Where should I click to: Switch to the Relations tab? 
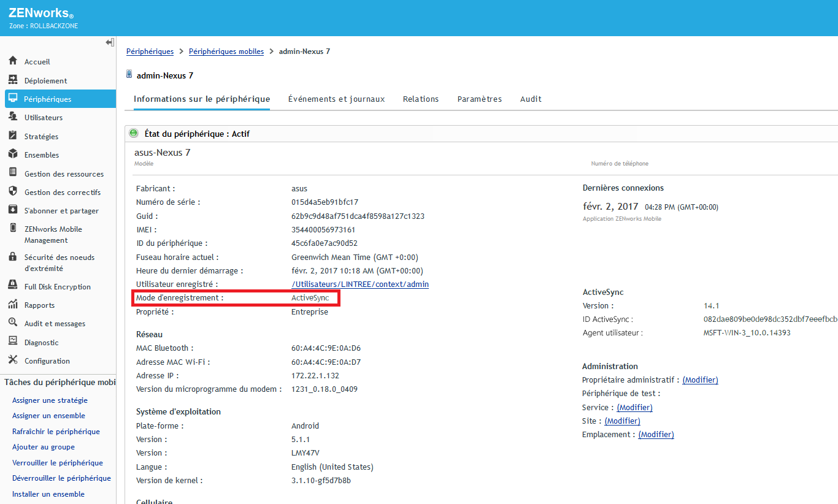[421, 99]
